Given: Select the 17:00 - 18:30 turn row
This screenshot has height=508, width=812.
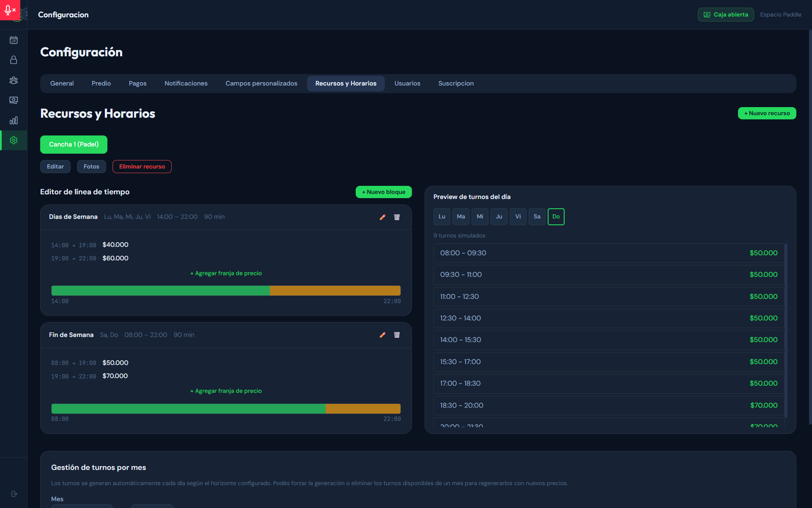Looking at the screenshot, I should 609,384.
